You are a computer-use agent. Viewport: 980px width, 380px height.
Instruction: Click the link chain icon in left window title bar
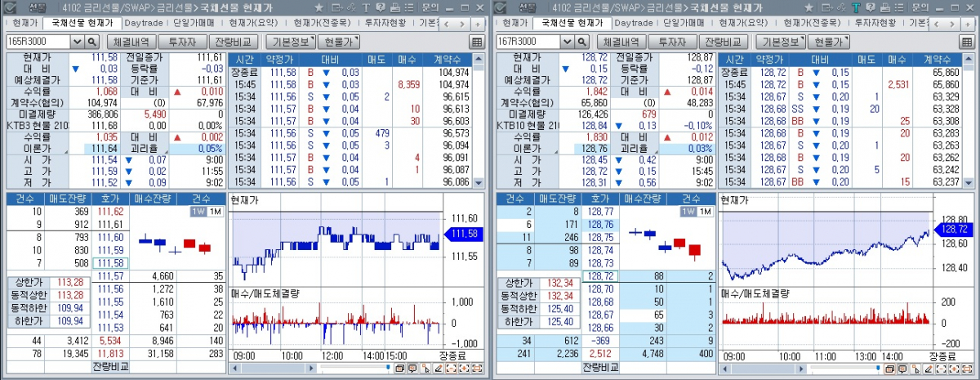coord(351,7)
